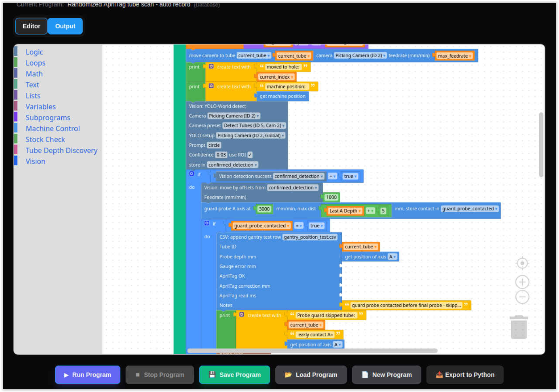559x392 pixels.
Task: Click the Stop Program button
Action: coord(160,375)
